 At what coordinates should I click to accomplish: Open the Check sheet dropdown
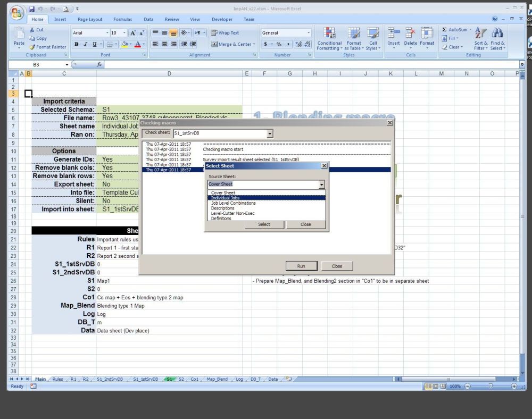coord(270,133)
